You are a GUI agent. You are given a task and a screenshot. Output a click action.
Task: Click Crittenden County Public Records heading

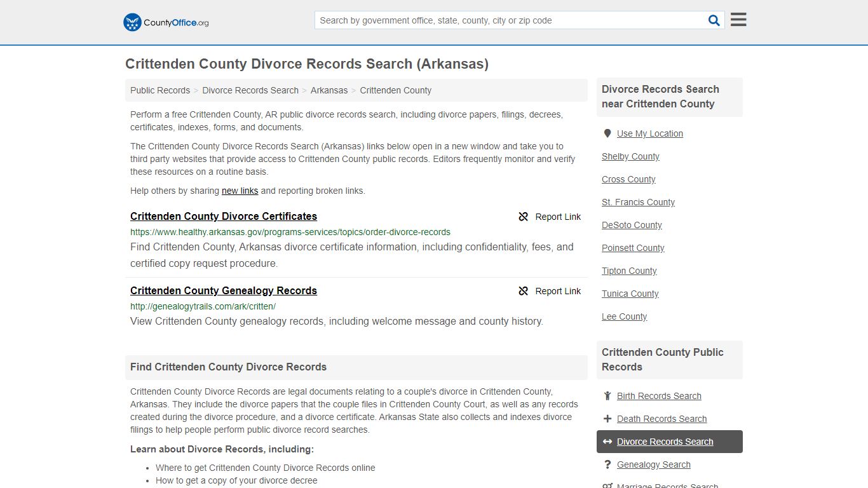(663, 360)
